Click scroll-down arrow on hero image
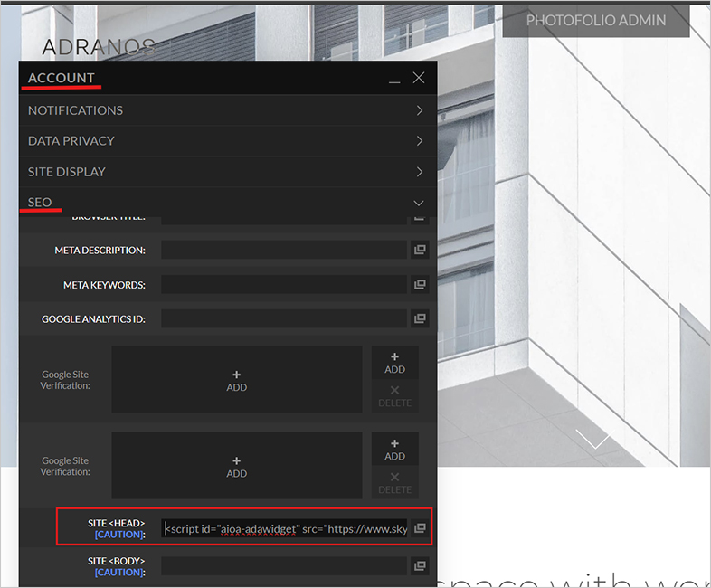The width and height of the screenshot is (711, 588). [595, 439]
